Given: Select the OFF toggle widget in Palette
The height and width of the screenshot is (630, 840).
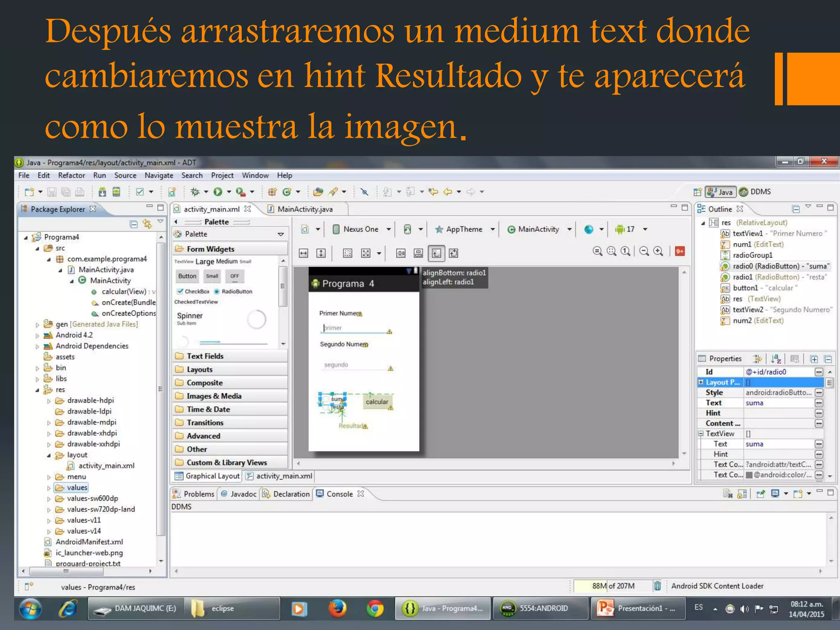Looking at the screenshot, I should pos(235,276).
